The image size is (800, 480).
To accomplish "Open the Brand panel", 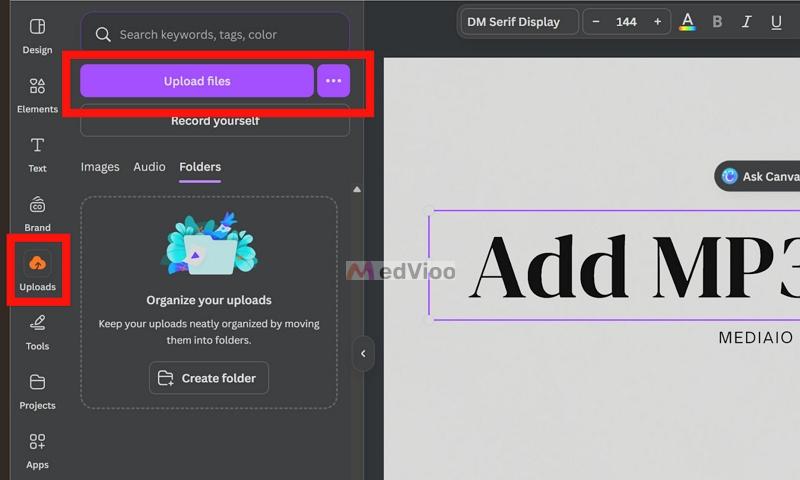I will [x=37, y=214].
